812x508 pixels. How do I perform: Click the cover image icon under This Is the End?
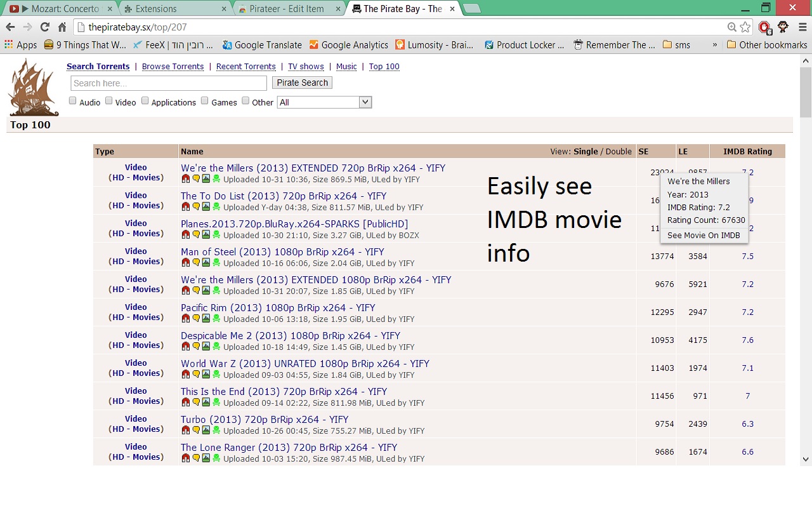206,403
